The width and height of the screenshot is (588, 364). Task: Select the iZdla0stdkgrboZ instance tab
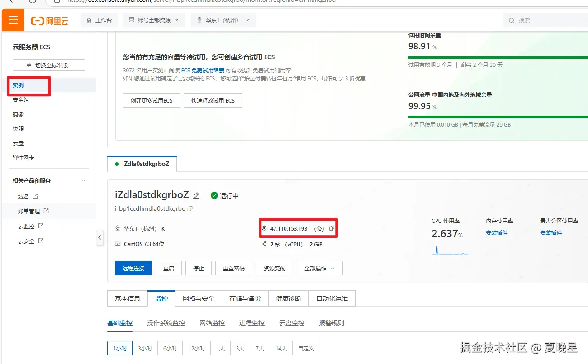pyautogui.click(x=142, y=164)
